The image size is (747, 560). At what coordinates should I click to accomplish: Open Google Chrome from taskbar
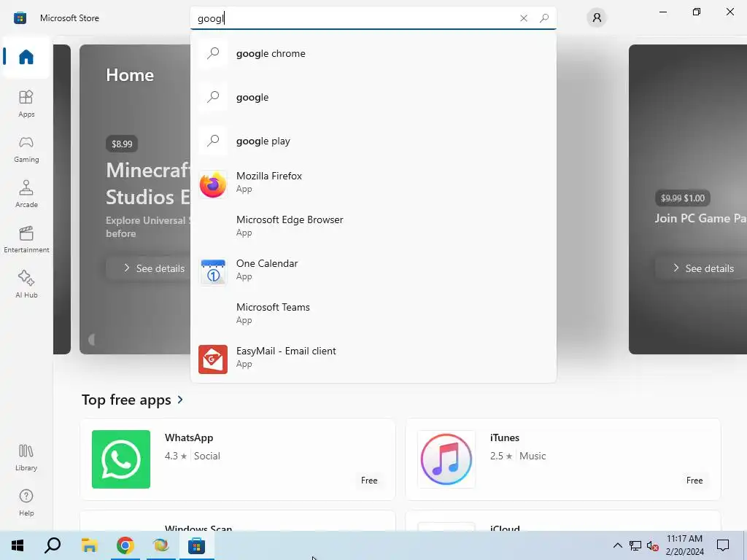(125, 545)
